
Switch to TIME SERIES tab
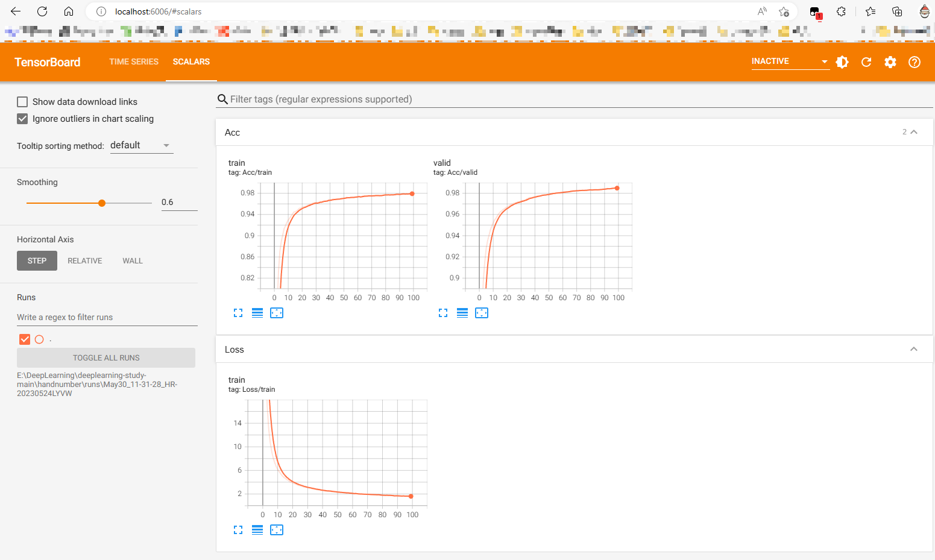[134, 61]
